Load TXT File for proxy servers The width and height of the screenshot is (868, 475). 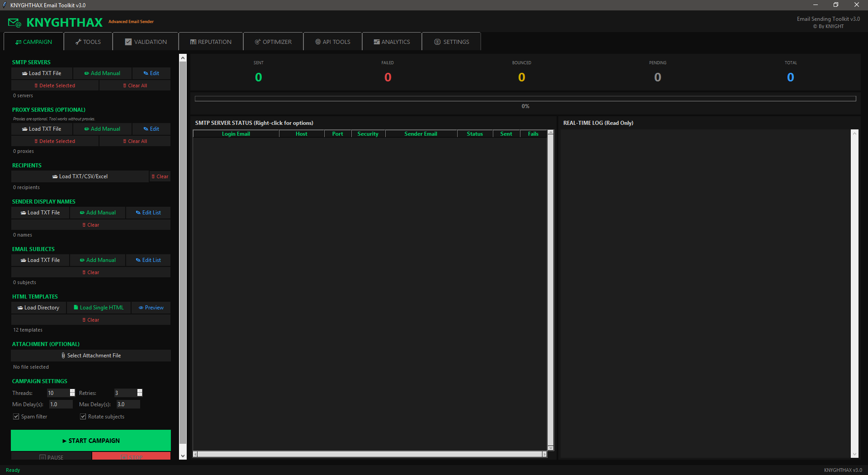(x=42, y=129)
